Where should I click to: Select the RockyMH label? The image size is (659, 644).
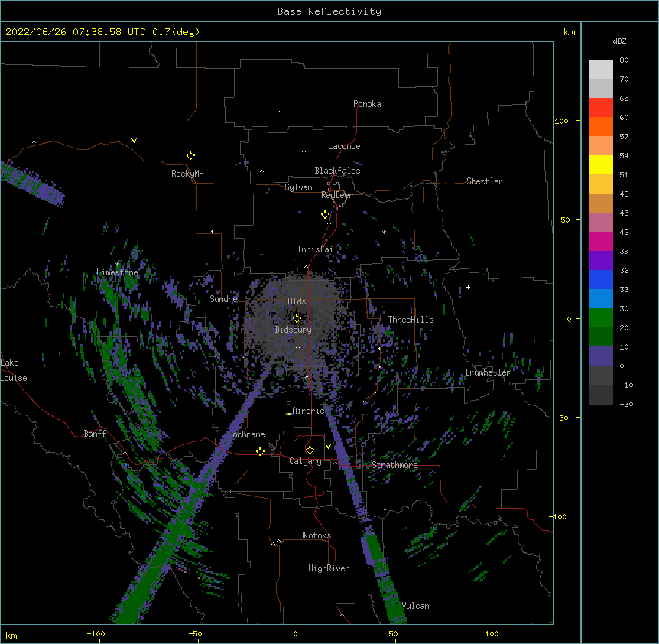[x=187, y=174]
